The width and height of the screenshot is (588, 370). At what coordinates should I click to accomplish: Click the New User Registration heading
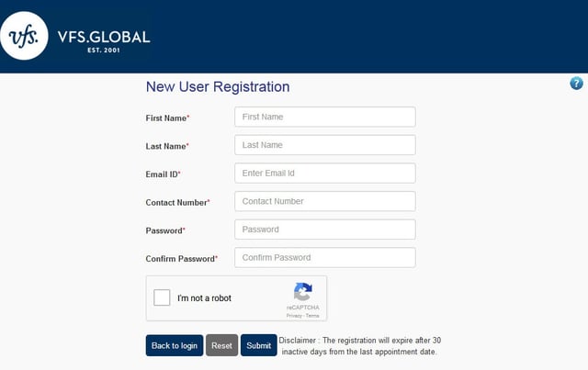pos(218,87)
